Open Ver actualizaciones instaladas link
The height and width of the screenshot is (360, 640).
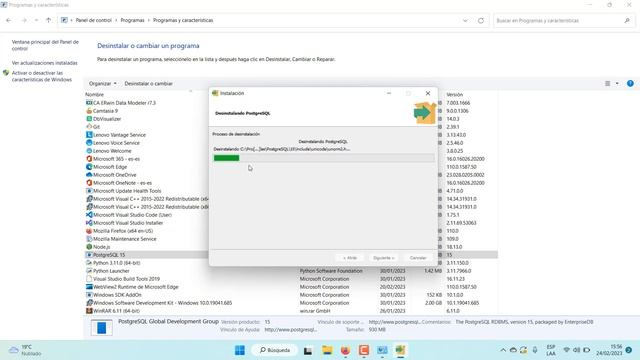(x=44, y=63)
